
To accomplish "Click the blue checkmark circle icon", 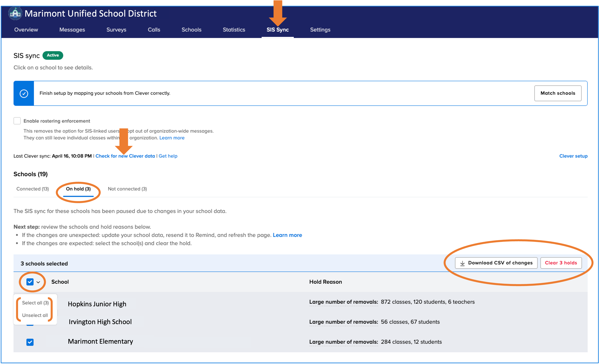I will coord(24,93).
